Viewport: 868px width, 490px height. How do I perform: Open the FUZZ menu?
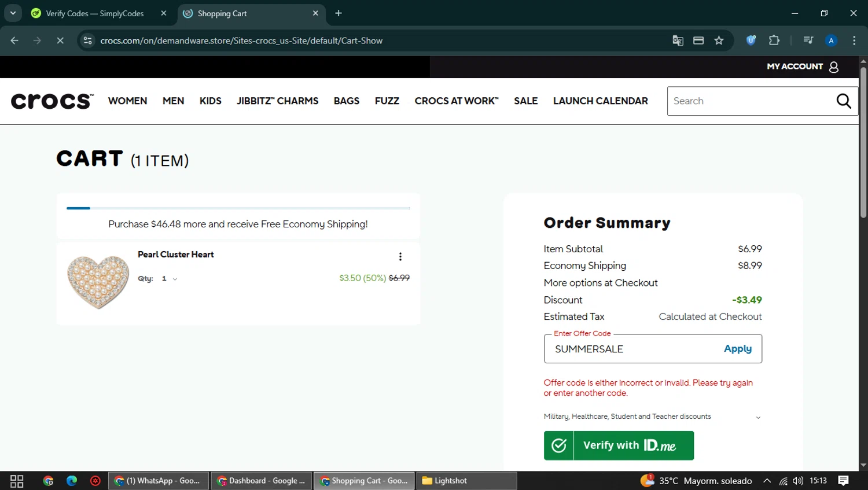387,101
